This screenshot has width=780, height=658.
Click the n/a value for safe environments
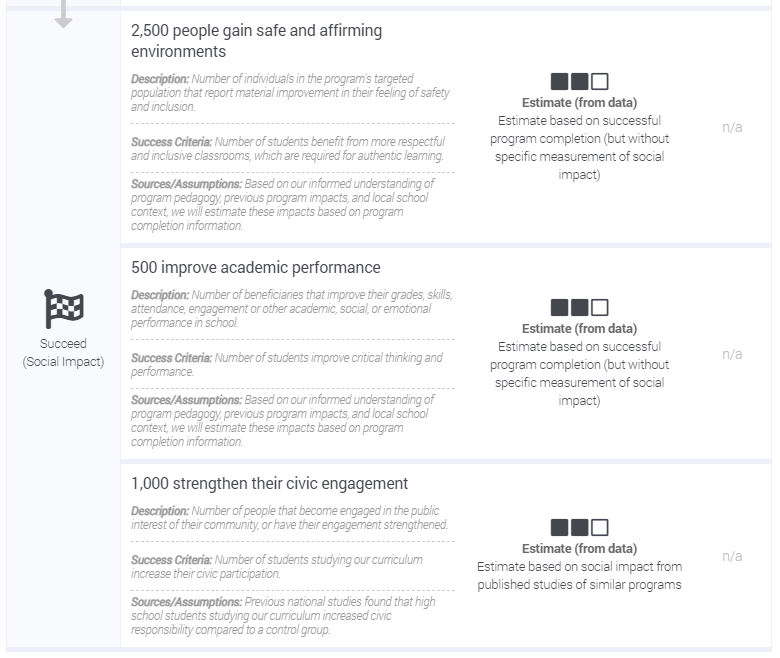[732, 127]
